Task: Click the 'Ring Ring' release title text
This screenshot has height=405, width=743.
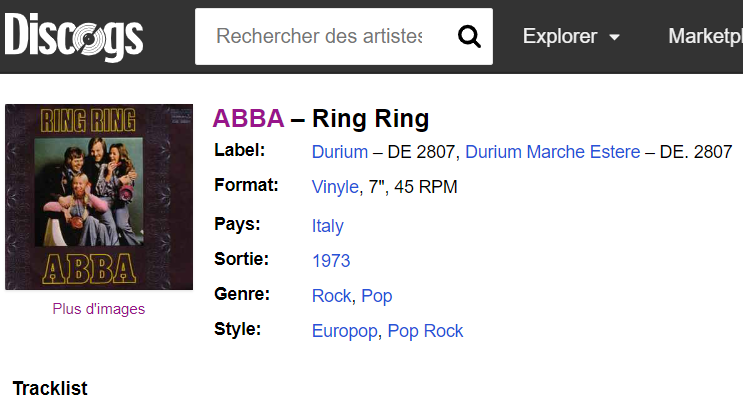Action: 370,119
